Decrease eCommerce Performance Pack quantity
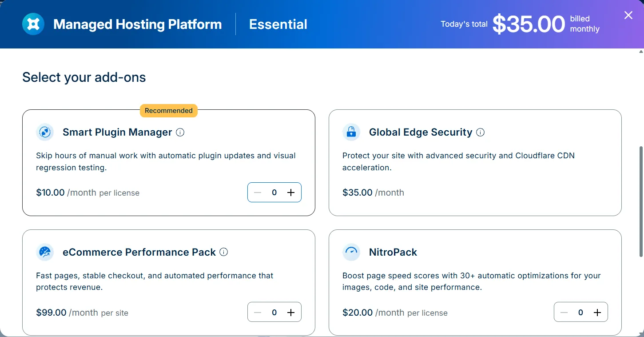Screen dimensions: 644x337 pyautogui.click(x=258, y=313)
